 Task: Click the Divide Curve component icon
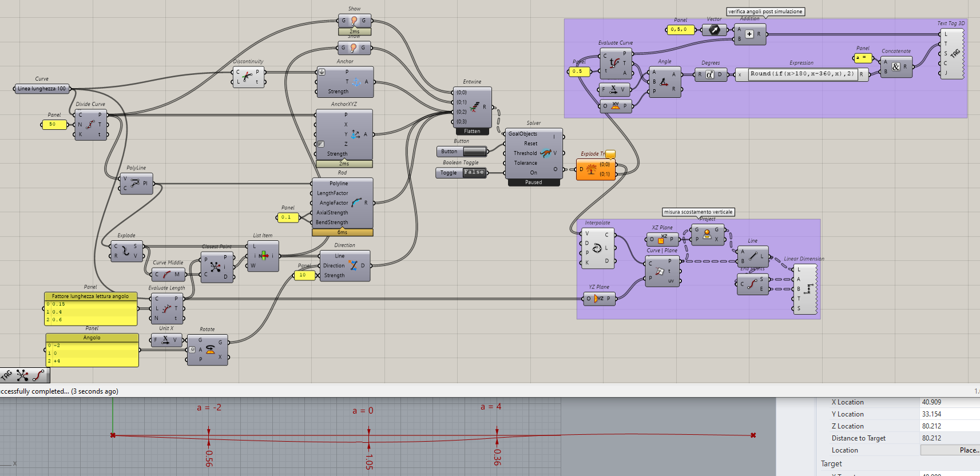pos(90,124)
